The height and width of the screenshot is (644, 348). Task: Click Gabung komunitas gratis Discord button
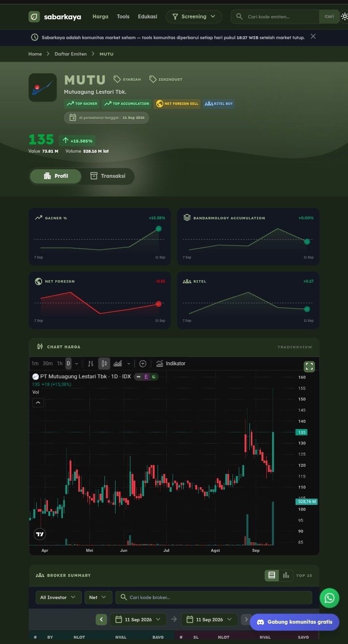(295, 622)
